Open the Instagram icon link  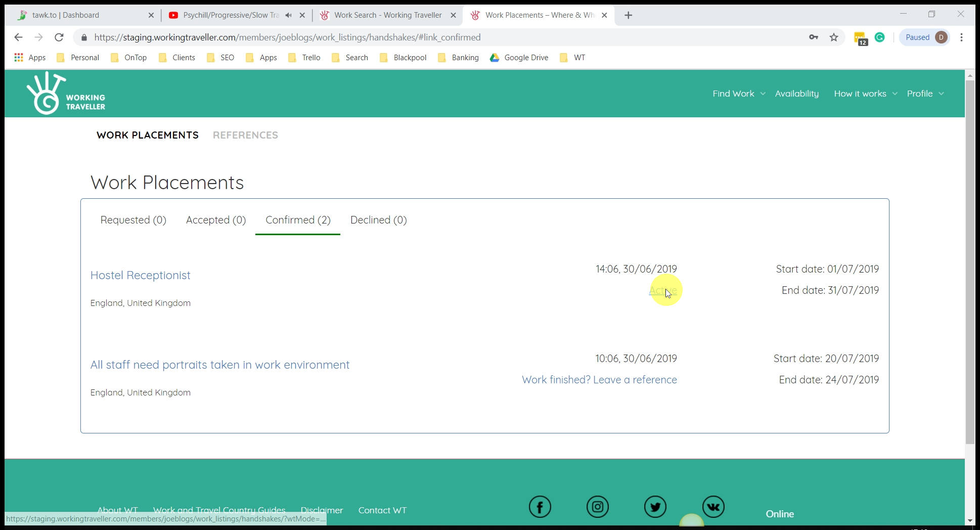click(597, 507)
